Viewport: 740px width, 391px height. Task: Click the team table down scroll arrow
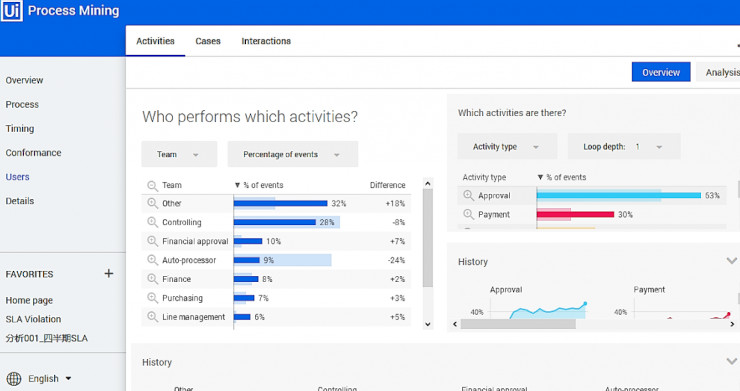[x=428, y=324]
